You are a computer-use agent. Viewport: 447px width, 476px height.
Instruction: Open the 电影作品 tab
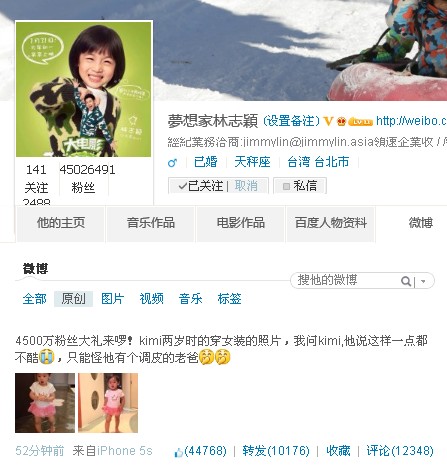(240, 223)
